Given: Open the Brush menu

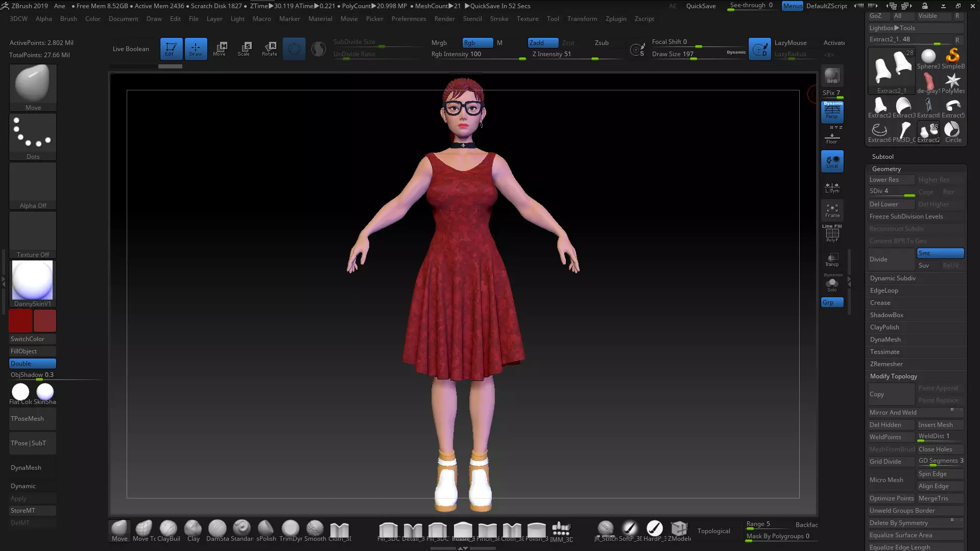Looking at the screenshot, I should coord(68,19).
